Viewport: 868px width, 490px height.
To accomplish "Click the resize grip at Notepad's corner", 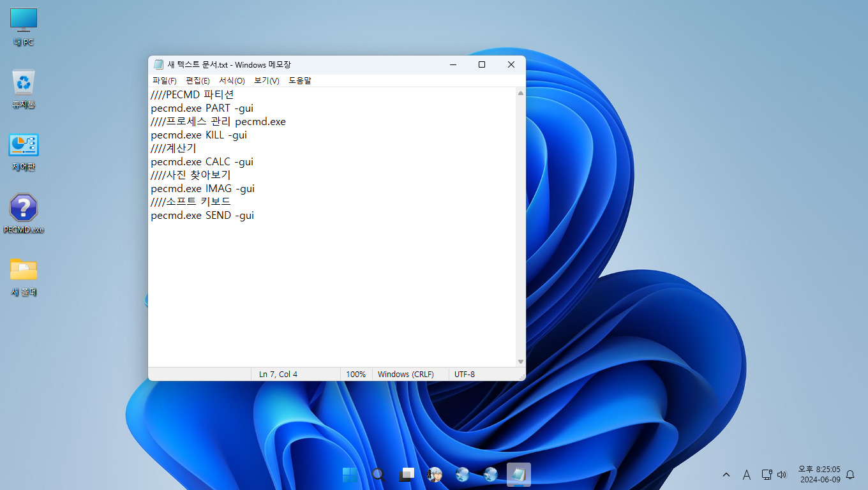I will tap(521, 376).
